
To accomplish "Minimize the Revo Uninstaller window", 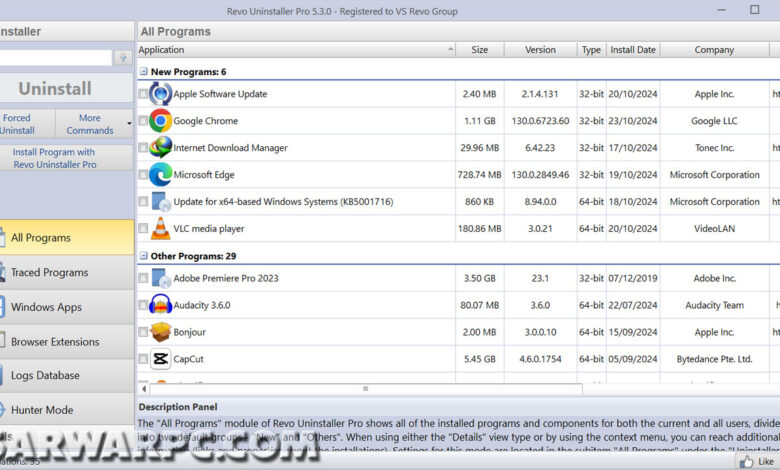I will 722,9.
